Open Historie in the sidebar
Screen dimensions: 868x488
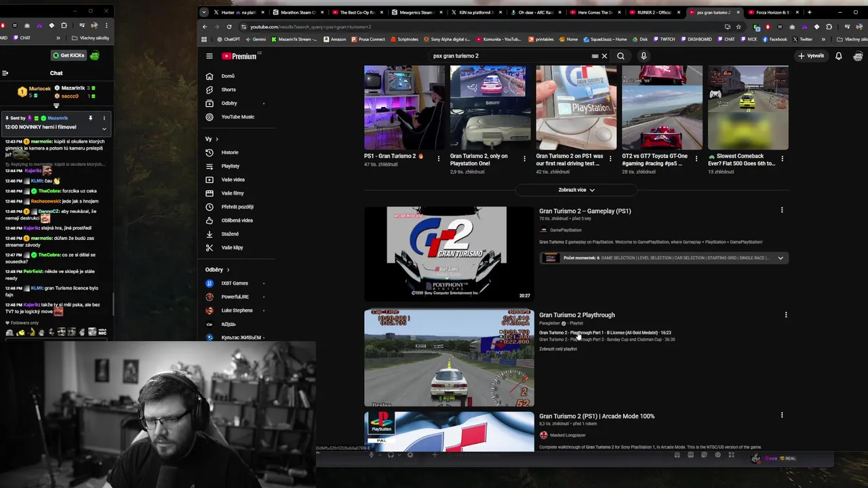tap(237, 152)
